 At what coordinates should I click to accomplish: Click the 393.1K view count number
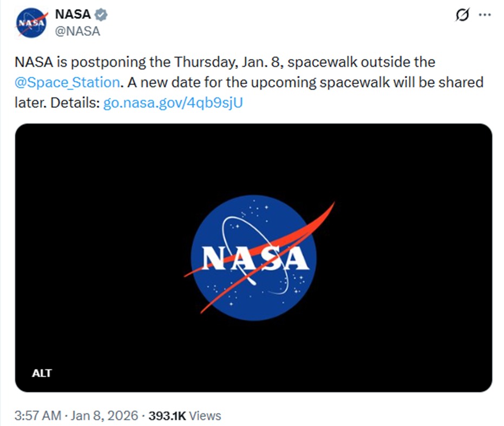(167, 416)
